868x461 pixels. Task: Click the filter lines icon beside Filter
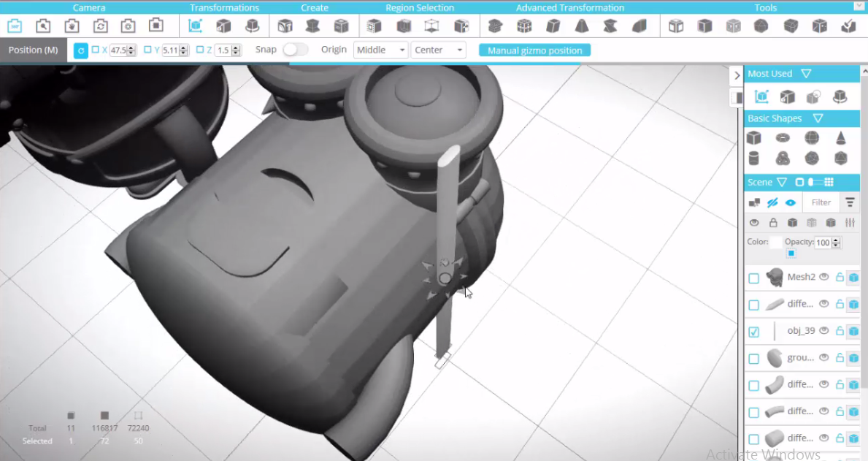(850, 202)
